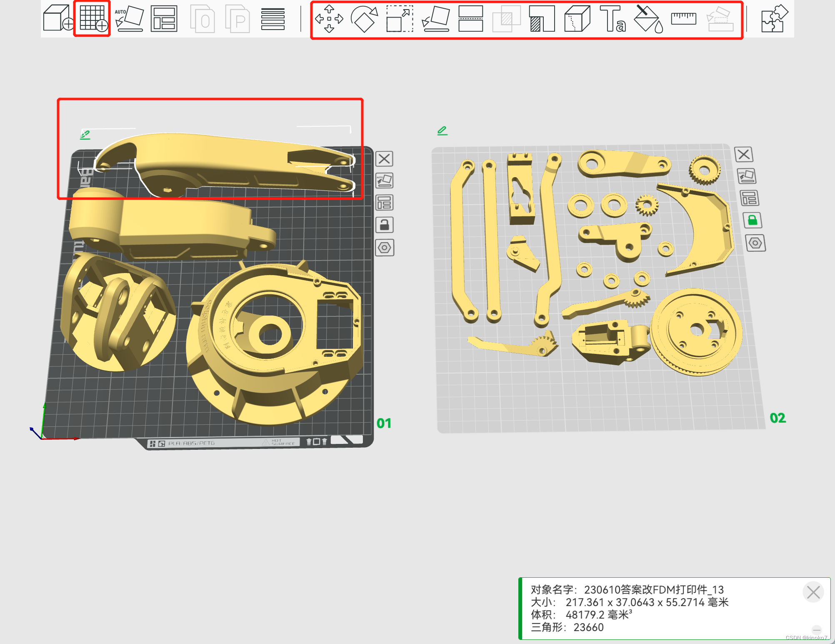835x644 pixels.
Task: Activate the Cut tool
Action: pyautogui.click(x=470, y=19)
